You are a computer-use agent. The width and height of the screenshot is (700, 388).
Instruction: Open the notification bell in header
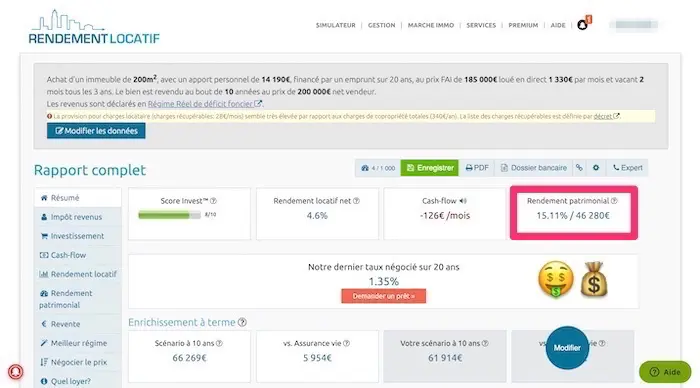coord(583,25)
